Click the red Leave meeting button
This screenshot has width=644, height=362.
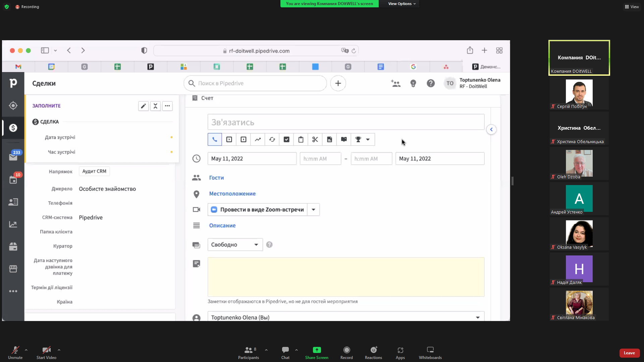[629, 353]
